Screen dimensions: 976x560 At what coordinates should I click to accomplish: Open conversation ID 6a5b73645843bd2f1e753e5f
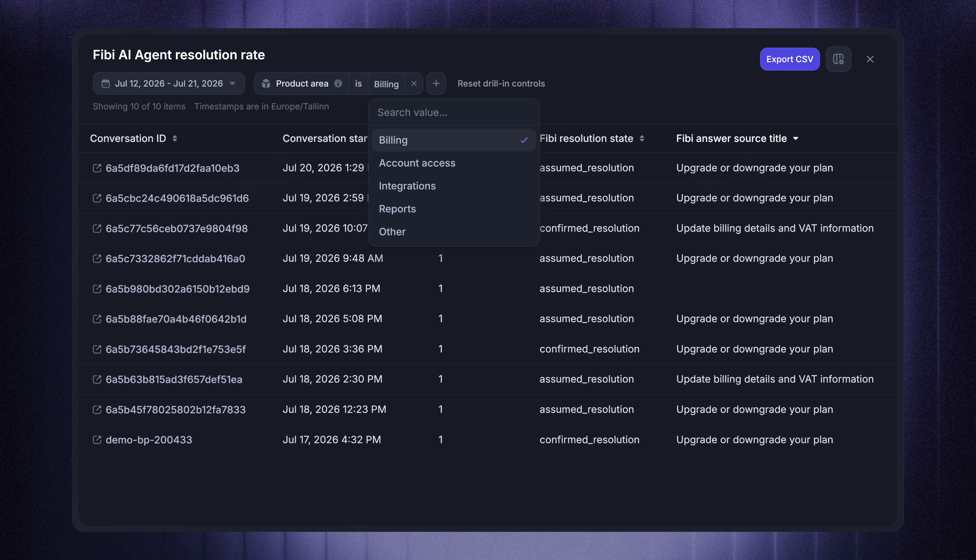click(x=176, y=349)
